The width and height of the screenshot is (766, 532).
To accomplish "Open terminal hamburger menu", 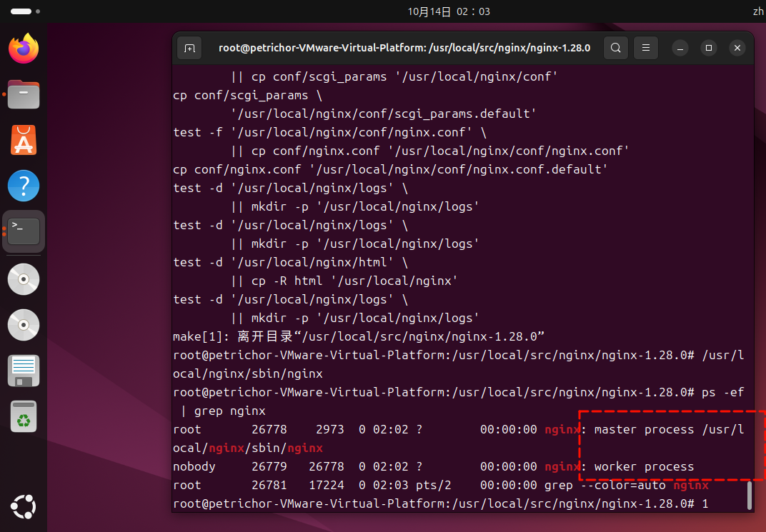I will (646, 48).
